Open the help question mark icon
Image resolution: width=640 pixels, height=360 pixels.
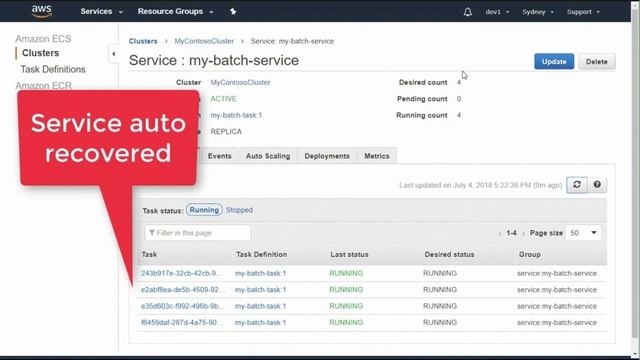[597, 184]
